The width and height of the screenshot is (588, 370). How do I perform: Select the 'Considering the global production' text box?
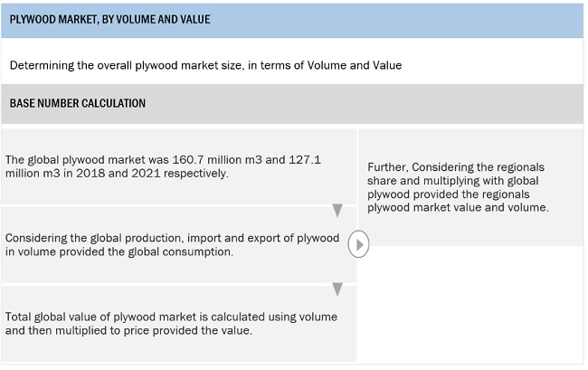click(172, 245)
